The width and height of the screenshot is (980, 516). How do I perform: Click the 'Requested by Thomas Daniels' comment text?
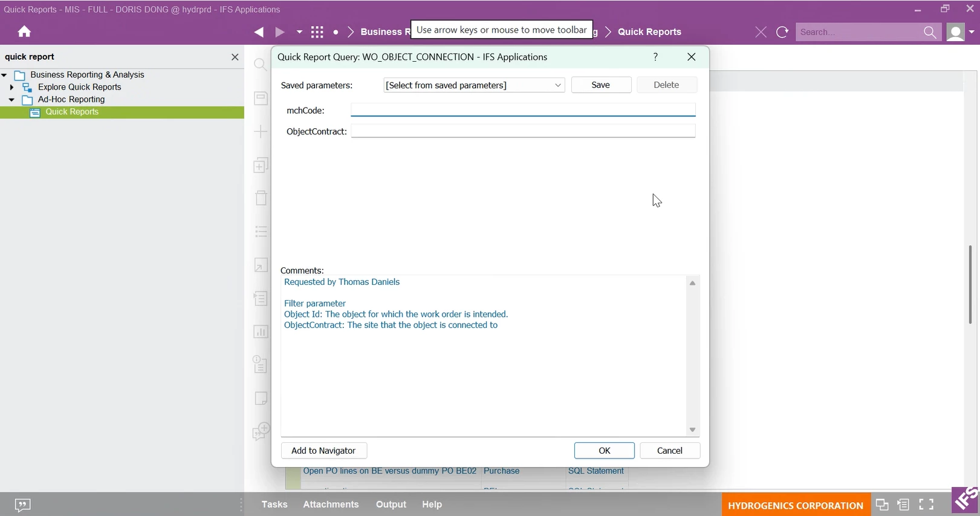(342, 282)
